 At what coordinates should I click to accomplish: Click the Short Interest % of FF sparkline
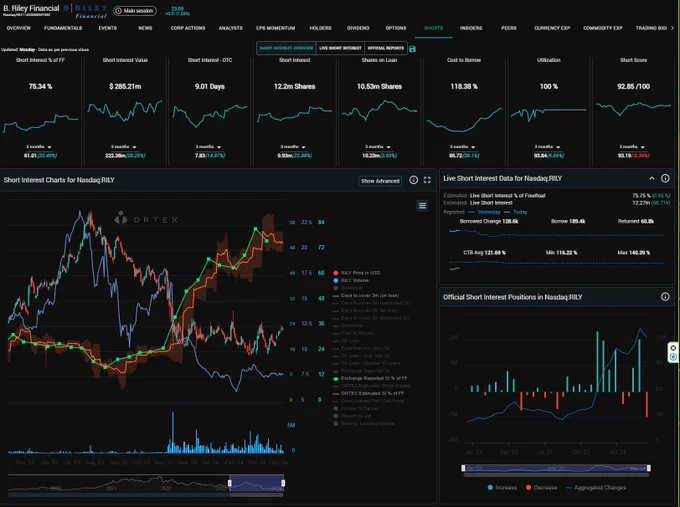click(x=40, y=122)
